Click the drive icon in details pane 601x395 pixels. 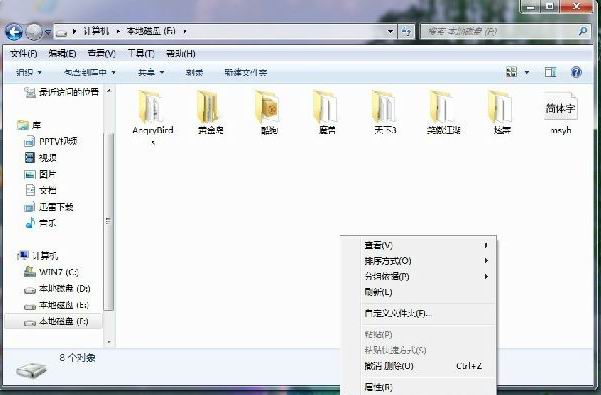31,370
